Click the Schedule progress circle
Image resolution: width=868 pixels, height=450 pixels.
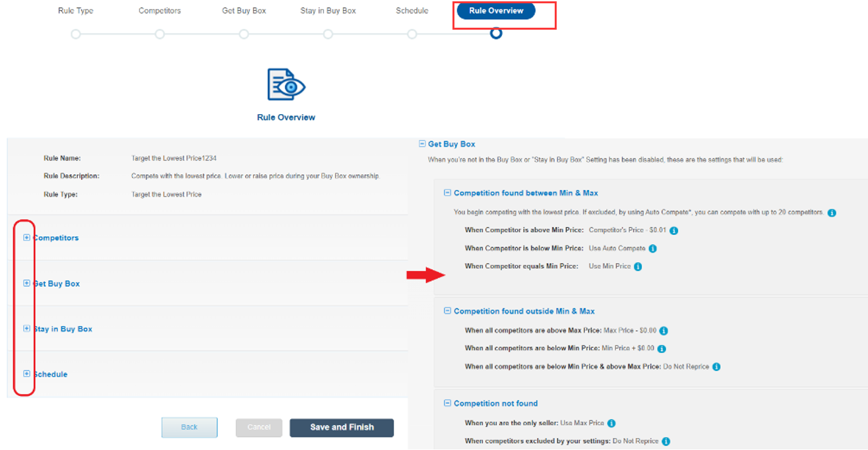click(x=412, y=34)
